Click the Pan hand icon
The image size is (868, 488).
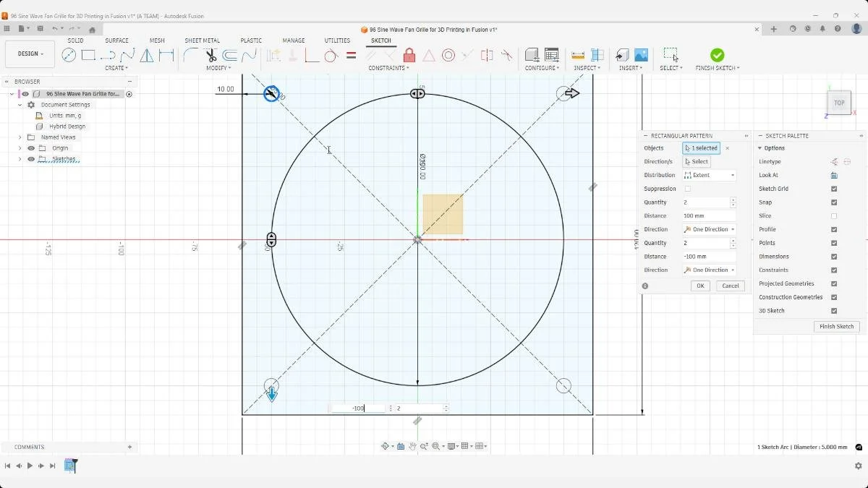click(412, 446)
